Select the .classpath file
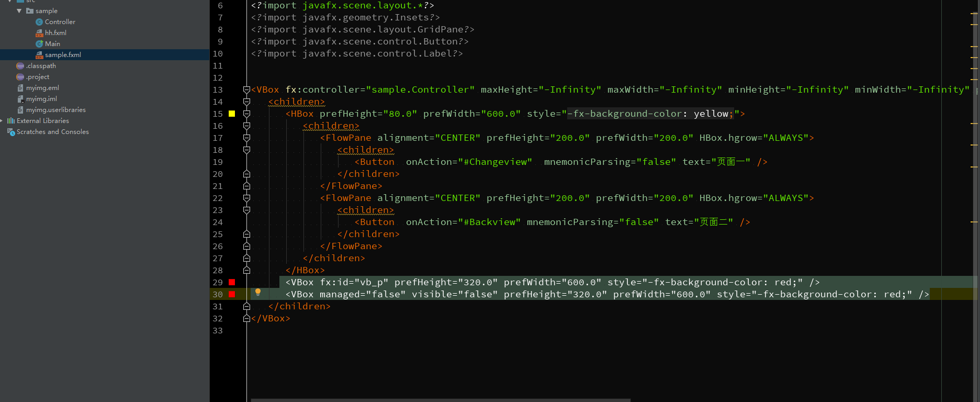Image resolution: width=980 pixels, height=402 pixels. point(41,66)
